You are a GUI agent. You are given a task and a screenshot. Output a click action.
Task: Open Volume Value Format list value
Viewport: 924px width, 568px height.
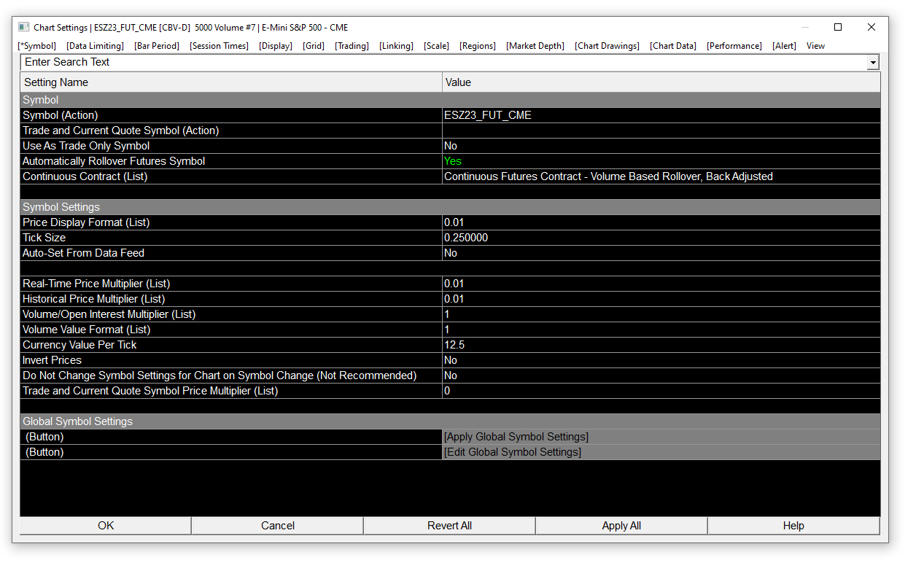(661, 330)
